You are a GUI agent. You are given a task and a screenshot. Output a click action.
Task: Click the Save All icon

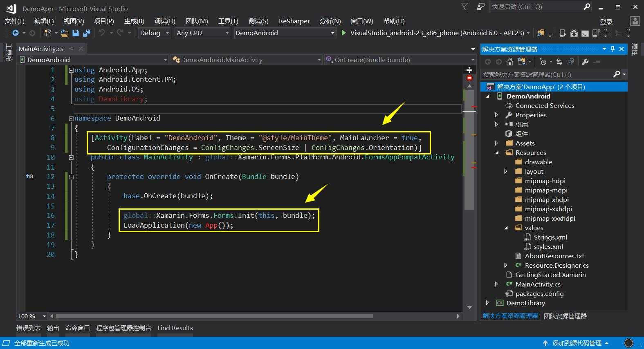click(x=86, y=33)
